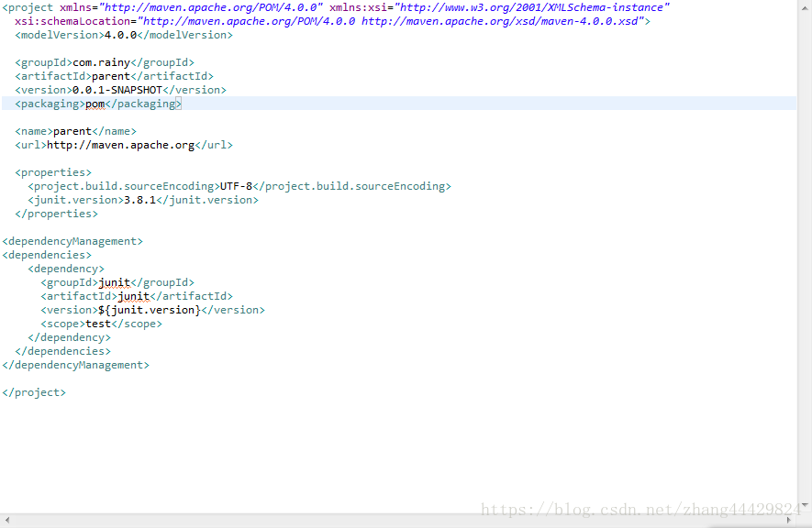Screen dimensions: 812x528
Task: Click the dependency artifactId value junit
Action: pos(134,296)
